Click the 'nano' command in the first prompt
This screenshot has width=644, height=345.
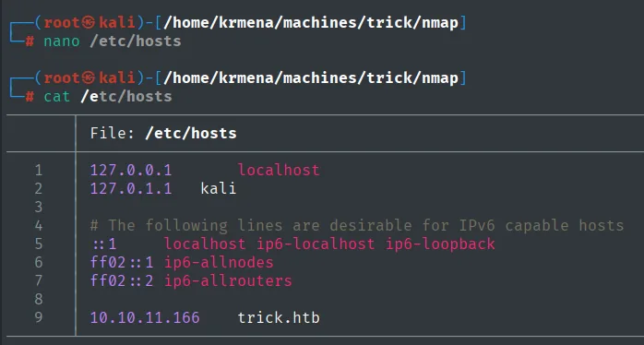pyautogui.click(x=62, y=42)
